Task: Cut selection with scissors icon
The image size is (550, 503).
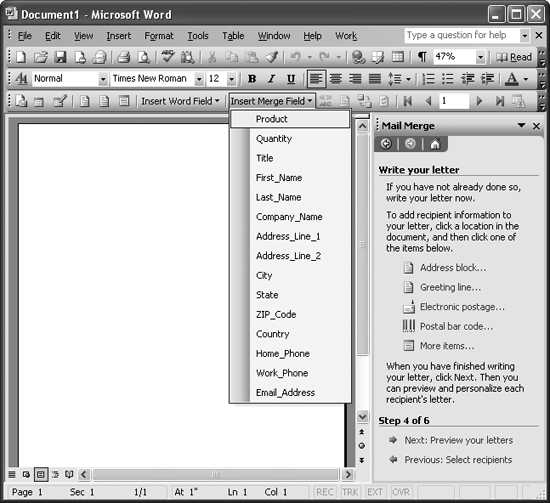Action: tap(212, 57)
